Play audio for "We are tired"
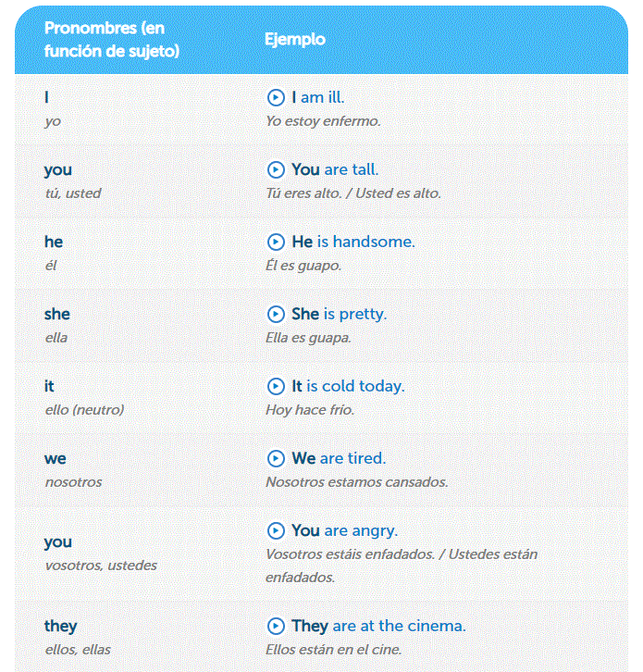This screenshot has height=672, width=643. (x=275, y=458)
